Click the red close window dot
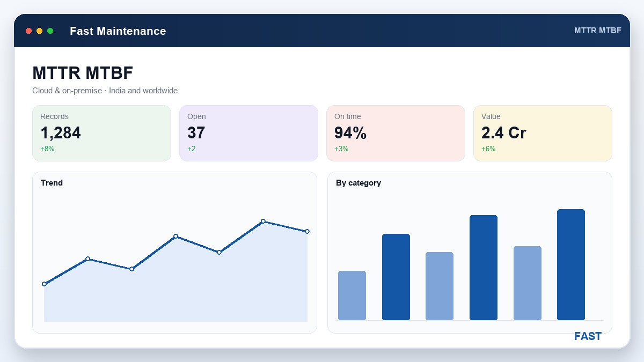 point(29,31)
